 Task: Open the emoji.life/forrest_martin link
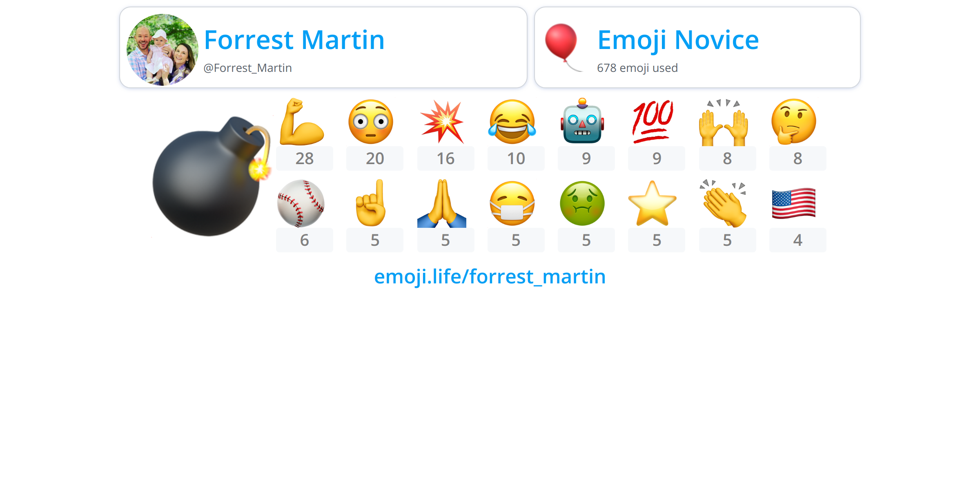point(490,277)
